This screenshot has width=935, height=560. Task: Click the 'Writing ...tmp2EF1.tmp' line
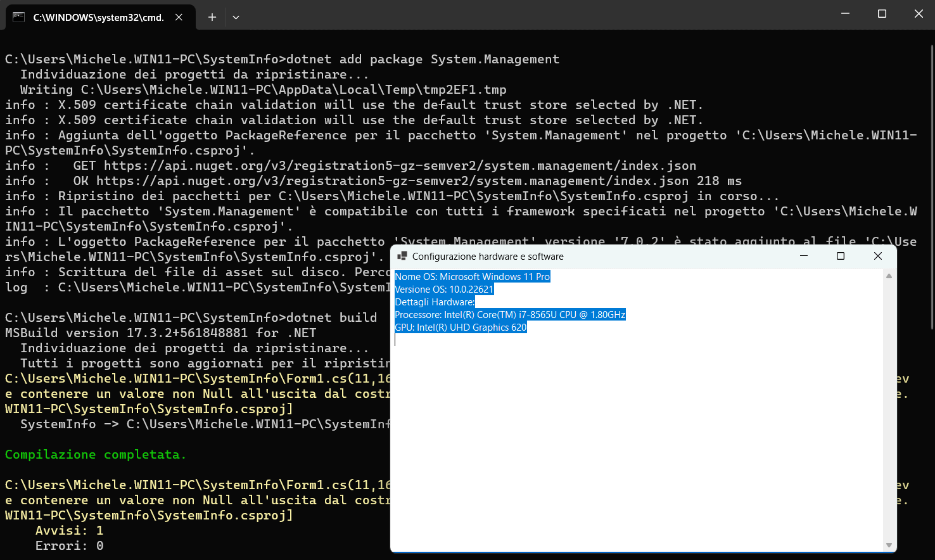264,90
